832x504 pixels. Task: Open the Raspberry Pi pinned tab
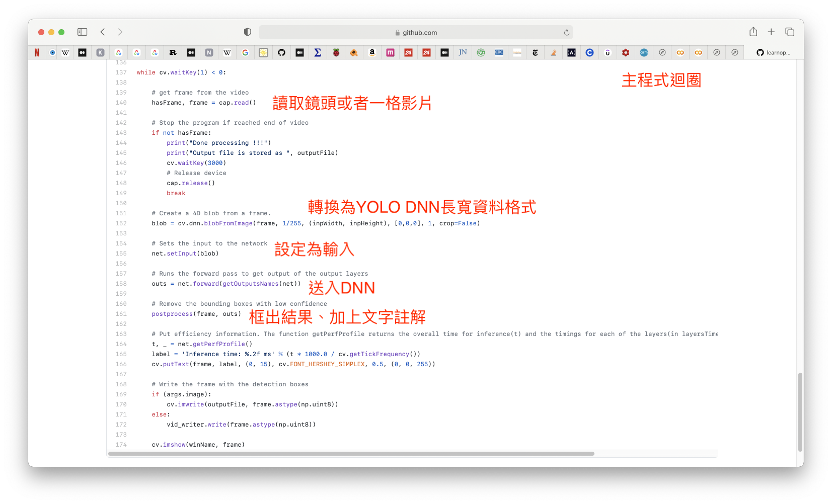coord(336,52)
